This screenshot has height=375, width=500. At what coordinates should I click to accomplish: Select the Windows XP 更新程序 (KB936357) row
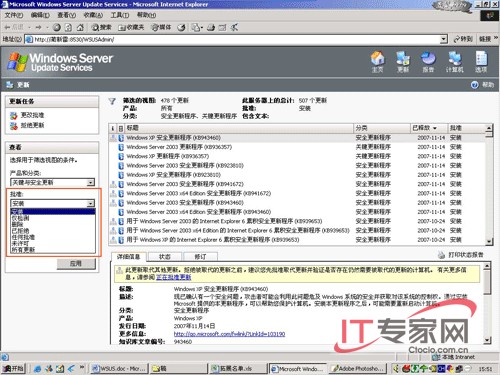click(x=297, y=156)
